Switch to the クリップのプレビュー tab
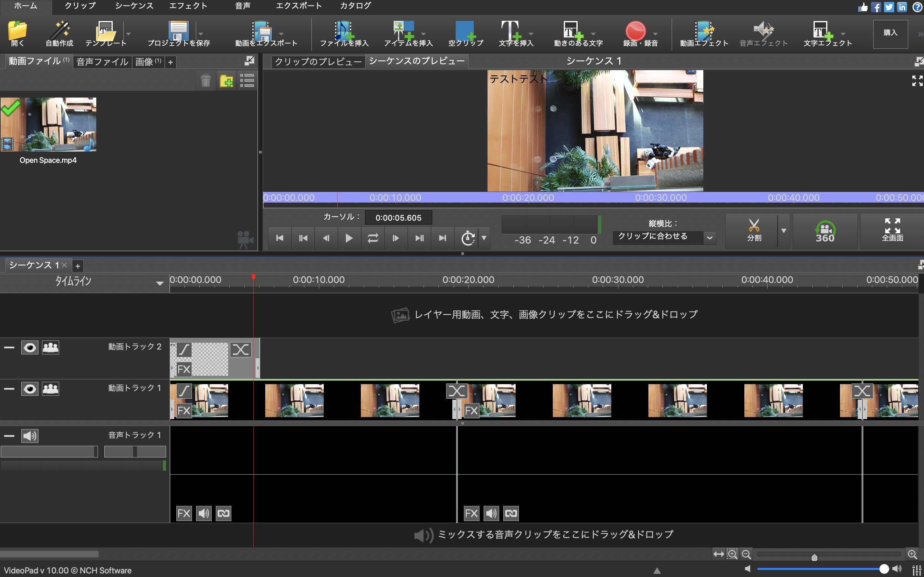The width and height of the screenshot is (924, 577). click(318, 61)
